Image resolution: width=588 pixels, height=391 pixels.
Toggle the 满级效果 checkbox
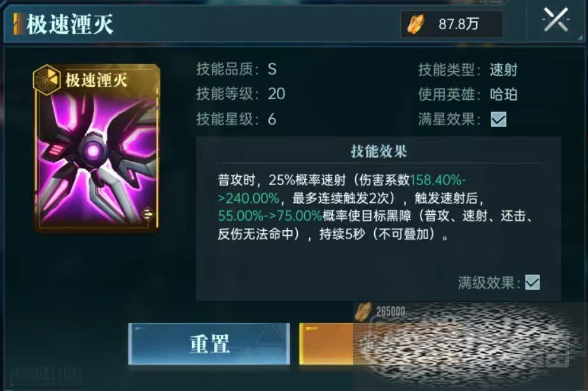coord(532,282)
